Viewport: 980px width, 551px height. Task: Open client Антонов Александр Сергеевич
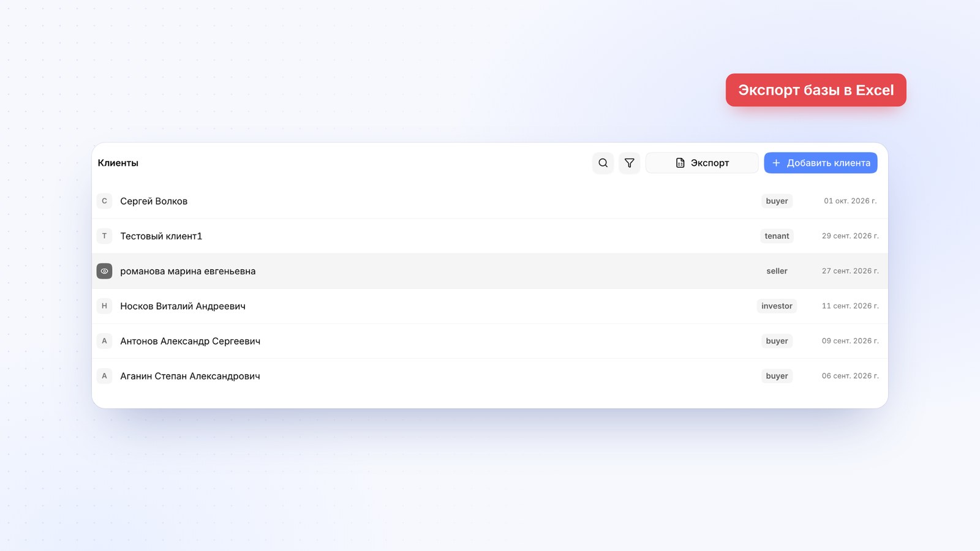point(190,341)
